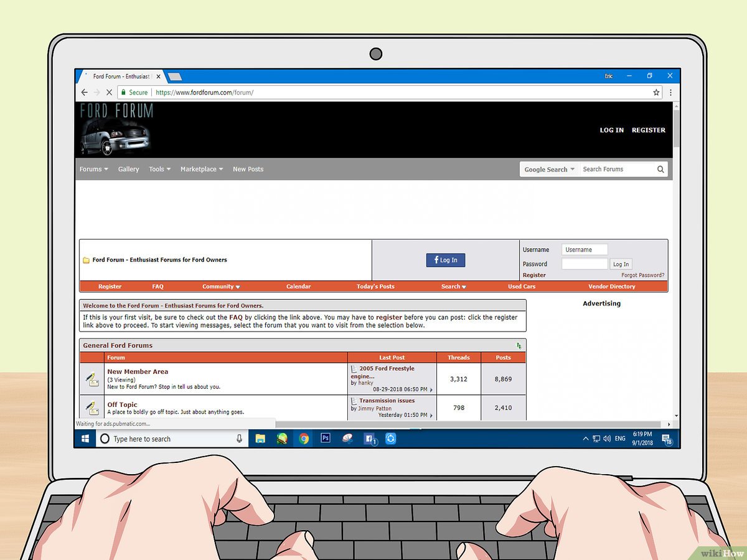The height and width of the screenshot is (560, 747).
Task: Expand the Community menu in orange bar
Action: 221,287
